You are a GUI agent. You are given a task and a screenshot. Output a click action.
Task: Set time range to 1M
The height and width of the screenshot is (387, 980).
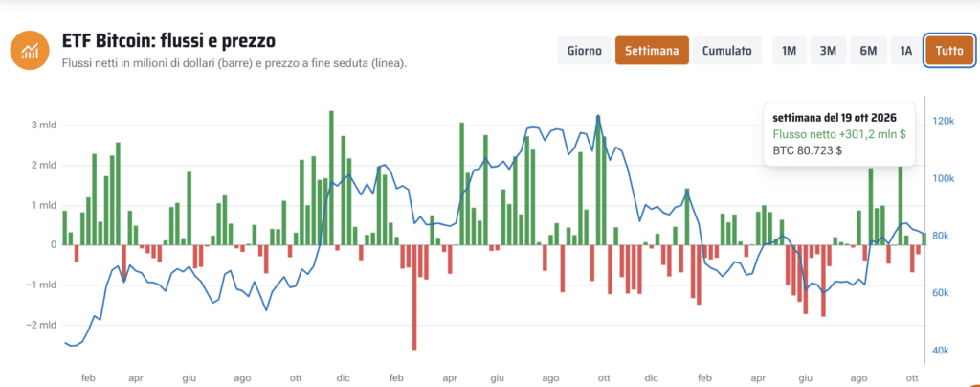789,51
